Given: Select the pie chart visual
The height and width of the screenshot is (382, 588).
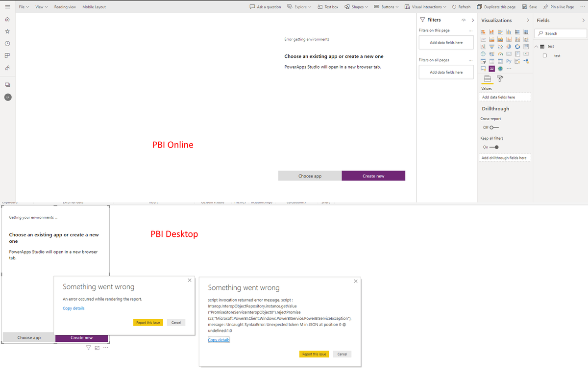Looking at the screenshot, I should pos(509,47).
